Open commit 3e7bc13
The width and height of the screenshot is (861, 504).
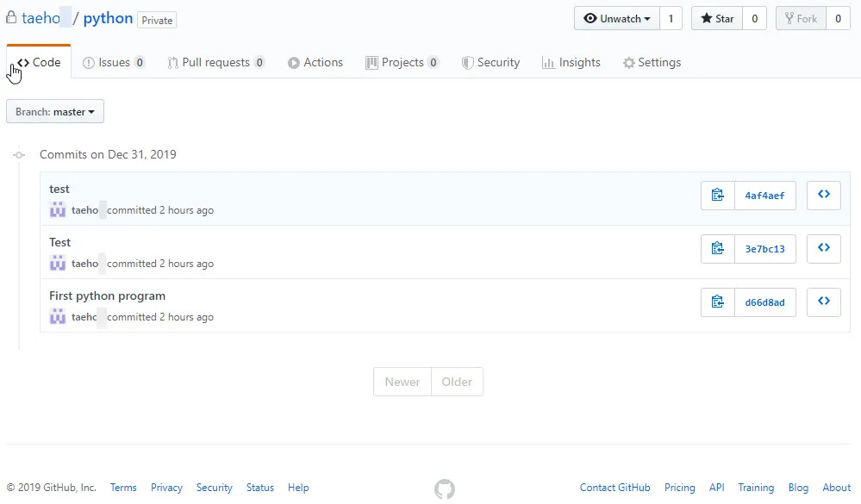[x=765, y=248]
